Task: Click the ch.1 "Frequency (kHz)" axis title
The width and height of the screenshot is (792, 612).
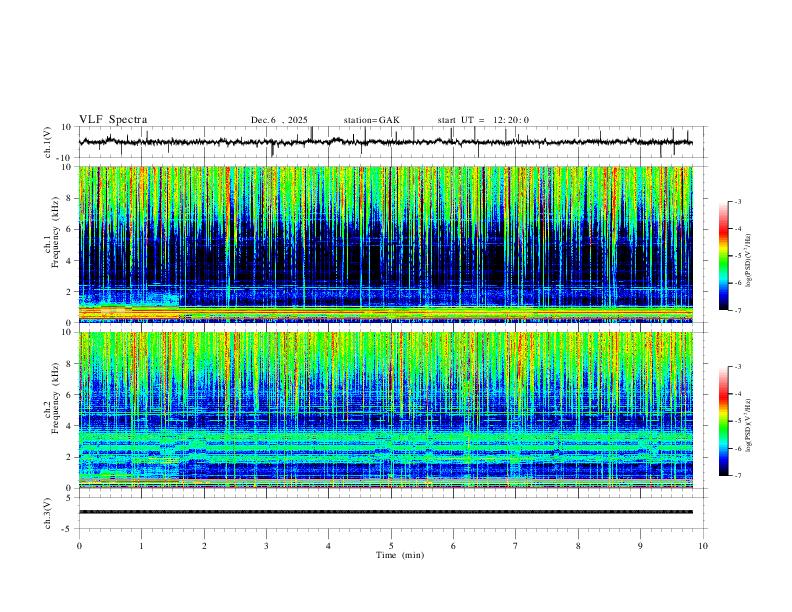Action: pos(56,232)
